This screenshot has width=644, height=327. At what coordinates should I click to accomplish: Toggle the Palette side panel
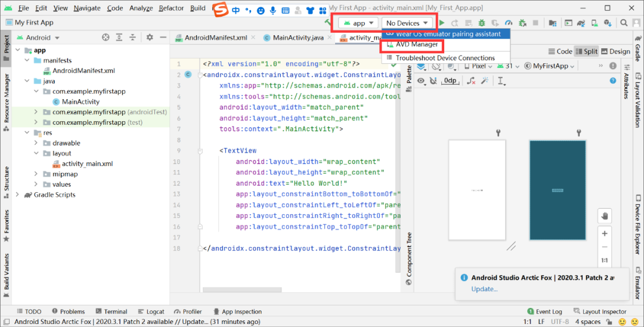[408, 78]
